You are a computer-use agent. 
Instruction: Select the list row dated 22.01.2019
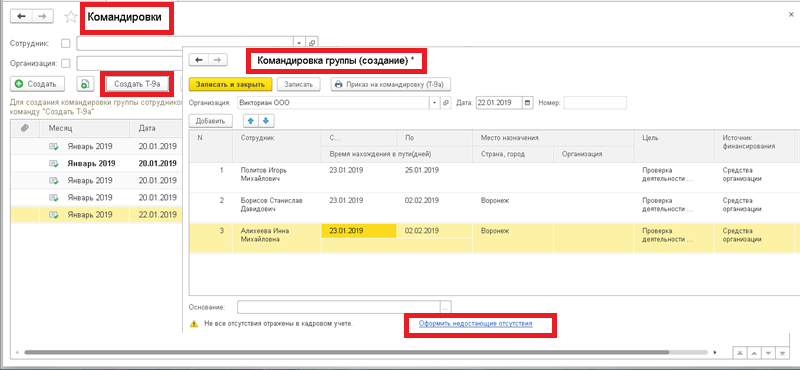(96, 215)
